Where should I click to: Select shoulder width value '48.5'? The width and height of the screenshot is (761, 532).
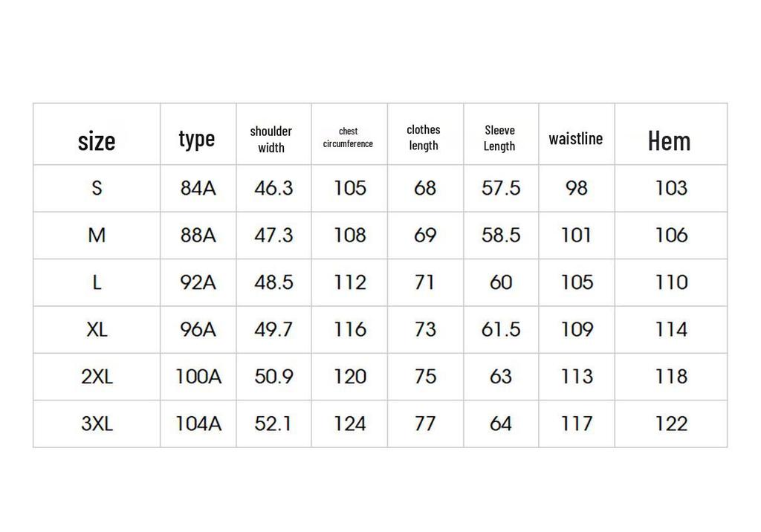[273, 282]
